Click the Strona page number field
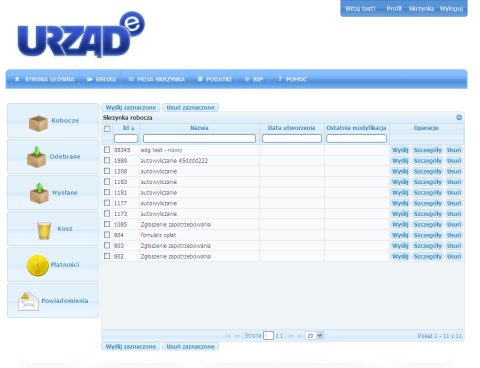The width and height of the screenshot is (480, 368). 268,336
